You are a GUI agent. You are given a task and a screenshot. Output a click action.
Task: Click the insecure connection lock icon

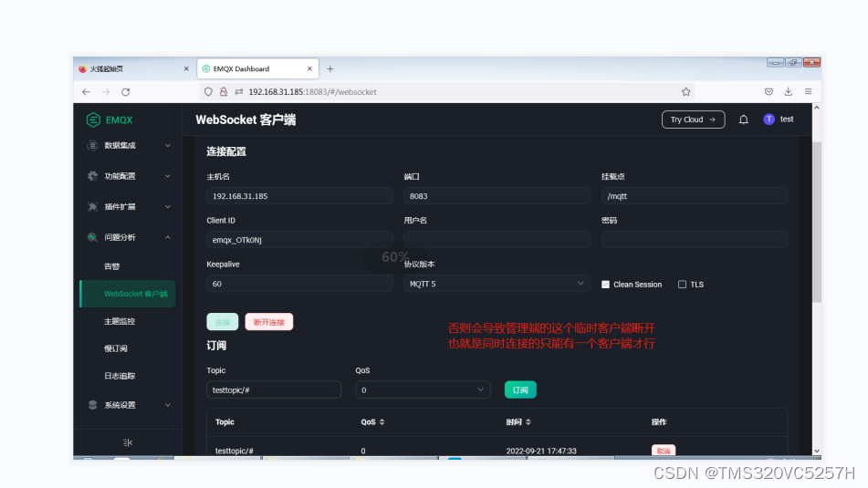[224, 92]
